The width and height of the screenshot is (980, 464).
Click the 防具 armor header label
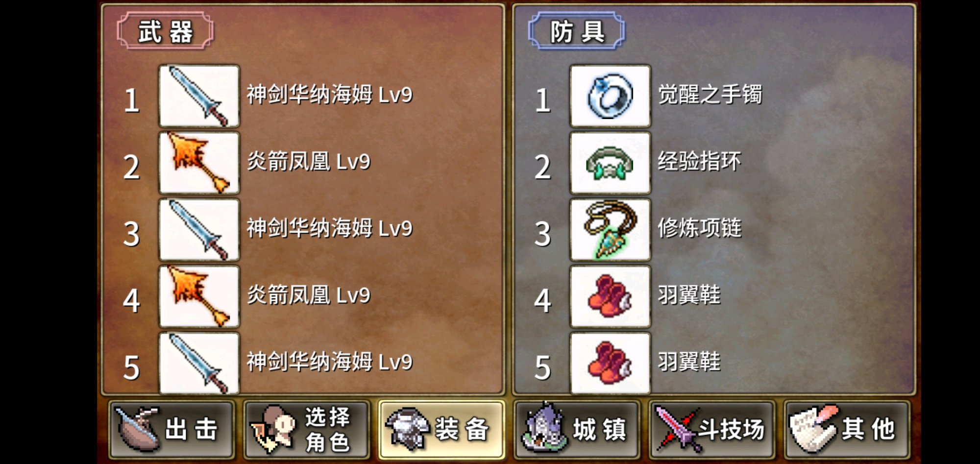[x=577, y=32]
